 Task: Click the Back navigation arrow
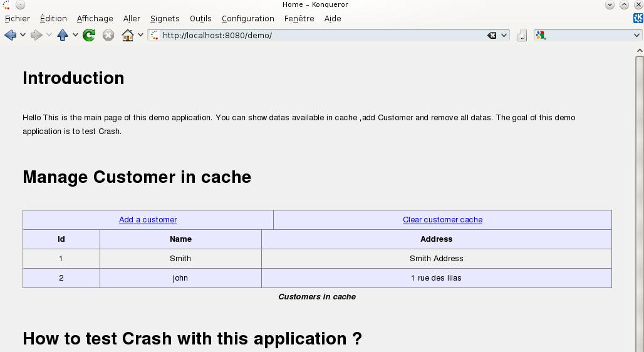tap(10, 35)
